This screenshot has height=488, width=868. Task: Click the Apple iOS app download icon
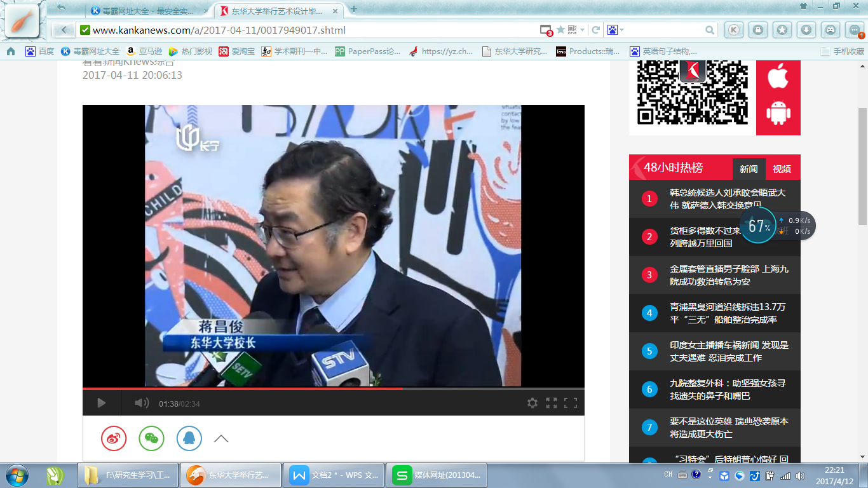[778, 76]
